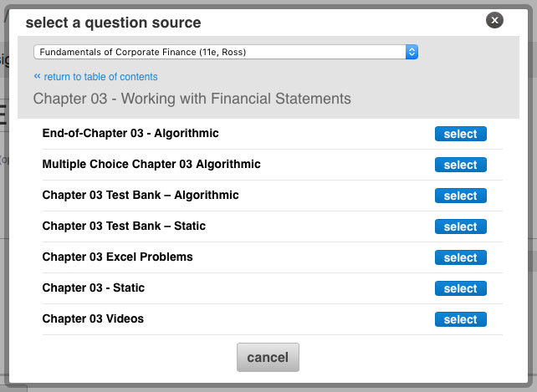537x392 pixels.
Task: Select Multiple Choice Chapter 03 Algorithmic
Action: (x=461, y=165)
